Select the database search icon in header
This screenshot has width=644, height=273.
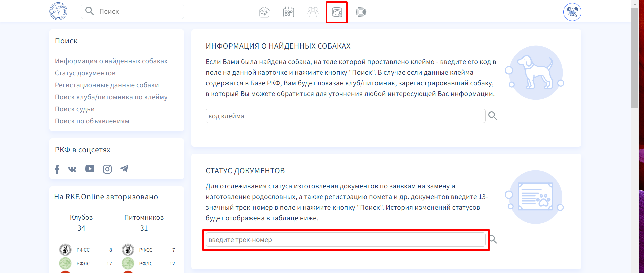[337, 12]
